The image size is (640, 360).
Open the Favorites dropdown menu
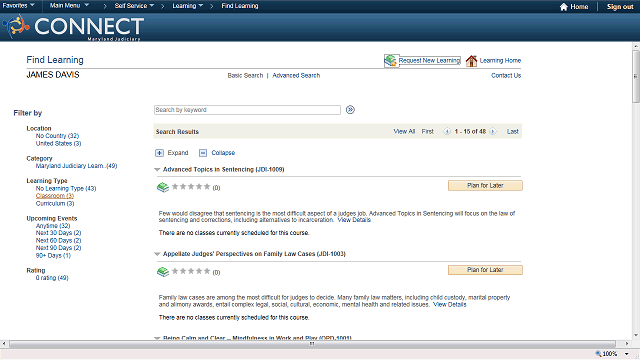point(18,6)
